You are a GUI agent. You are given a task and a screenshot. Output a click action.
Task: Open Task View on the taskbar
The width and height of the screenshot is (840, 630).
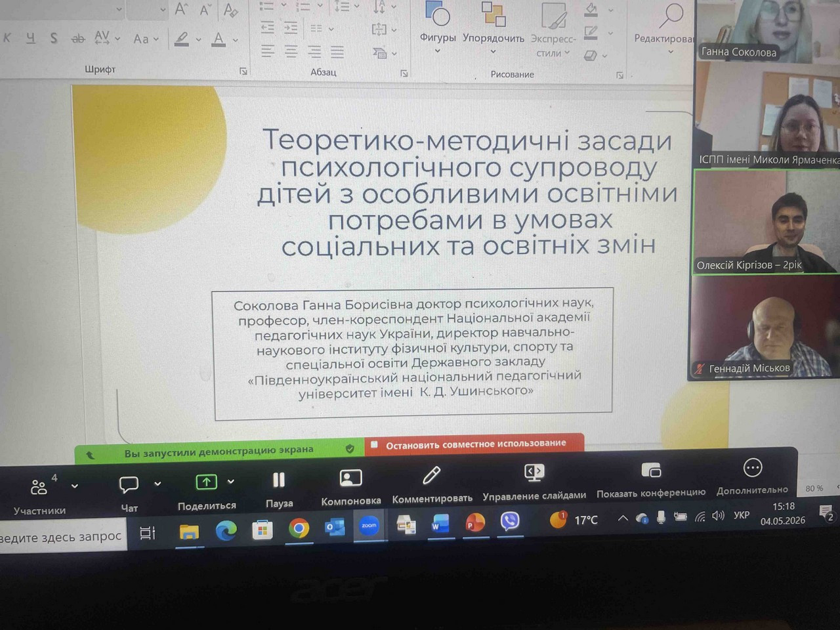148,534
